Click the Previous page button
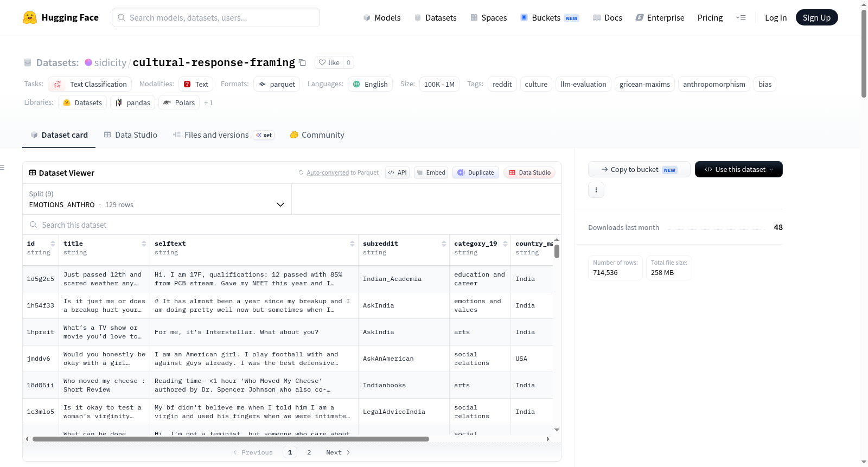Screen dimensions: 868x467 click(253, 452)
